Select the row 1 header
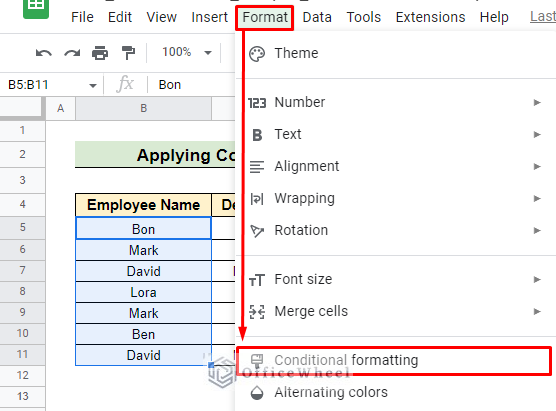556x411 pixels. pos(22,130)
